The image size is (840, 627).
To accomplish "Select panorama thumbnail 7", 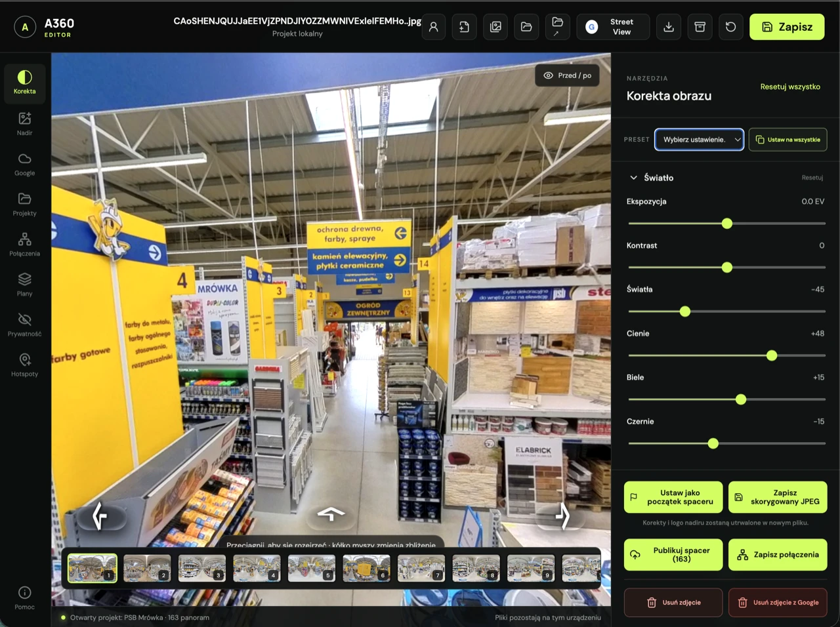I will [421, 568].
